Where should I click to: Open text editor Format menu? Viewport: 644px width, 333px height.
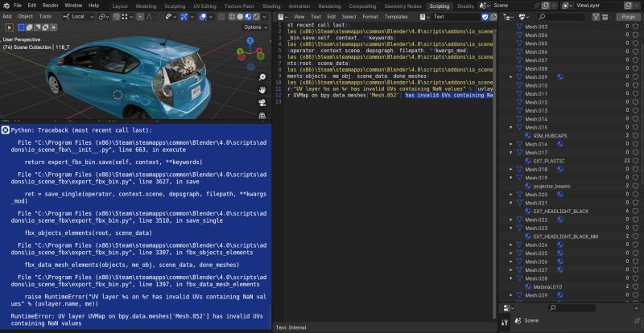[370, 17]
